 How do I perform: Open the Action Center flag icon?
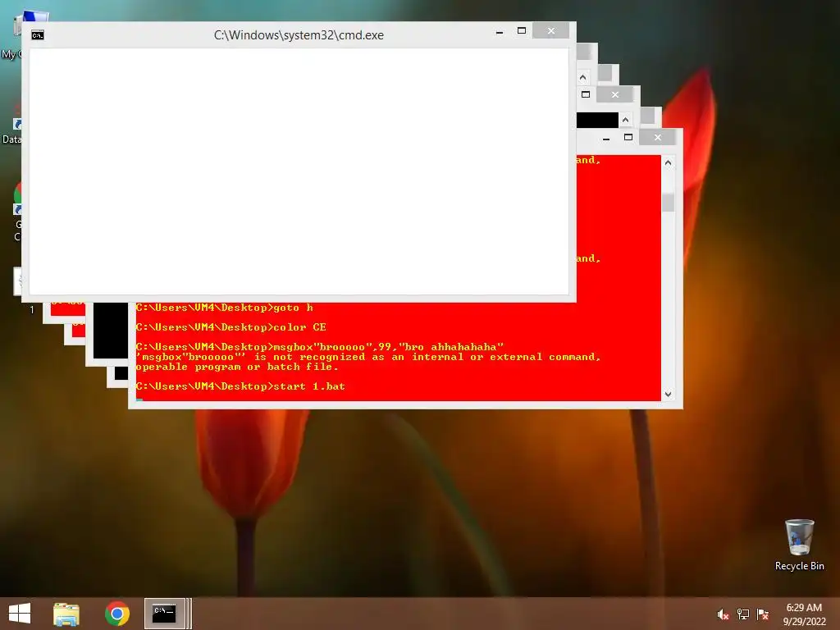coord(763,614)
